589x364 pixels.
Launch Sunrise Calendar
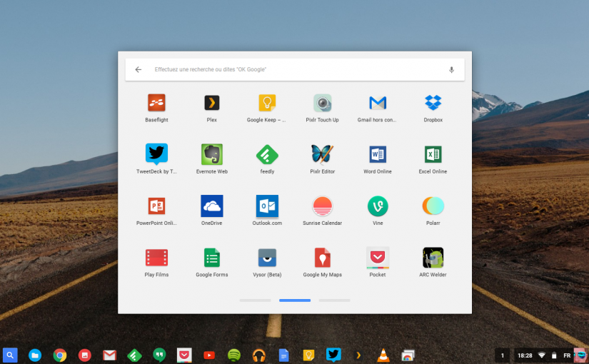[322, 206]
